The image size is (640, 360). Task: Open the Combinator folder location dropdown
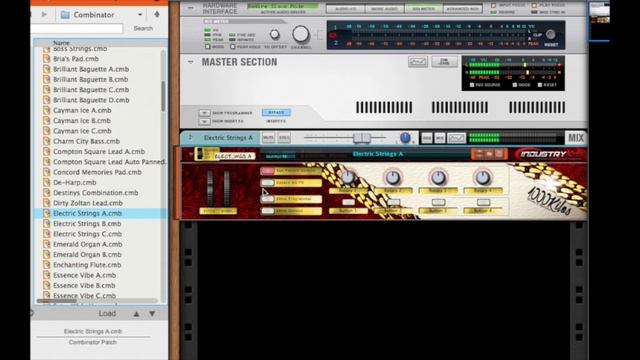pos(140,14)
